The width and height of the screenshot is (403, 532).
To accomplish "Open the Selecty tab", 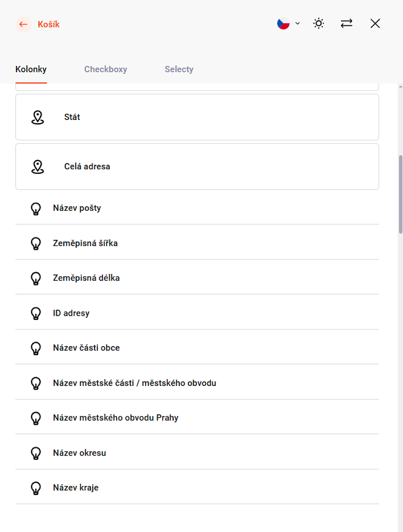I will tap(179, 69).
